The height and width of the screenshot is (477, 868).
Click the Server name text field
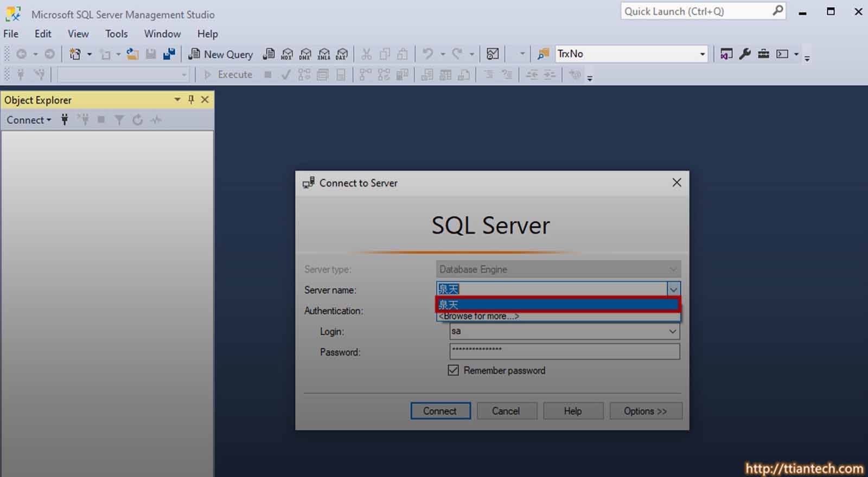click(x=552, y=289)
